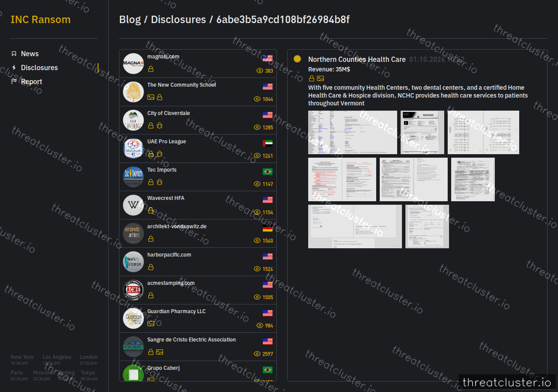Select the UAE Pro League entry
Viewport: 558px width, 392px height.
(198, 149)
